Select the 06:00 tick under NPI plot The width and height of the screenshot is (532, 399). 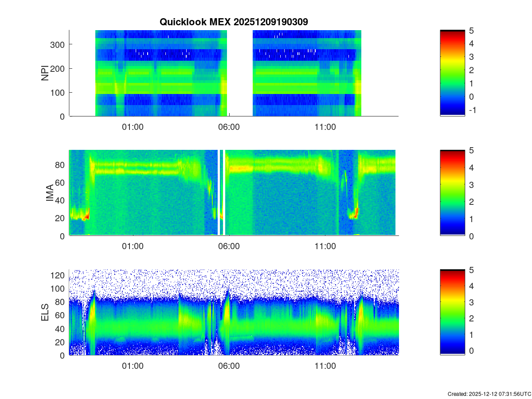click(x=229, y=127)
